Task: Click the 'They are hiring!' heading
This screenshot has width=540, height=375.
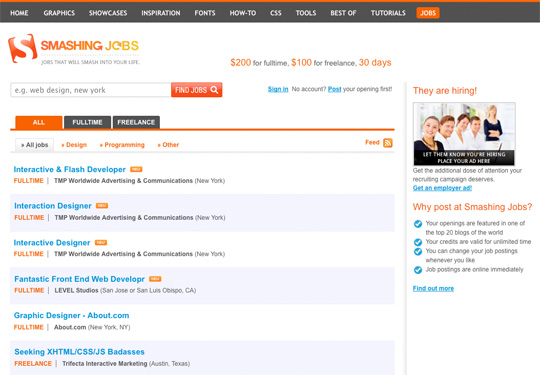Action: coord(445,91)
